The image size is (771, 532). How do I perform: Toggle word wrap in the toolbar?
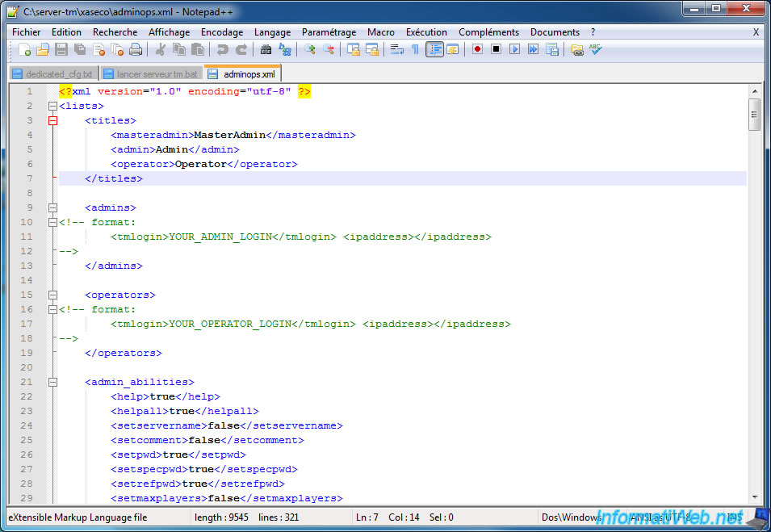coord(396,50)
